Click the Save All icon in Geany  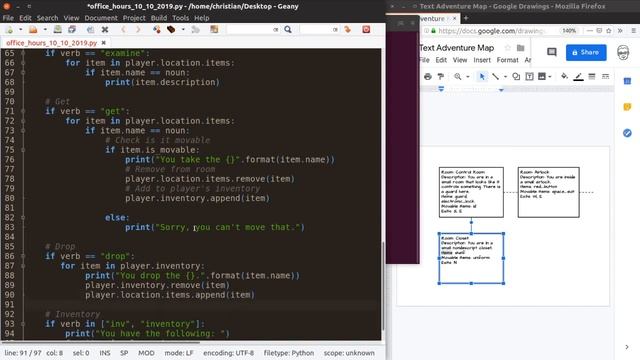[x=72, y=29]
